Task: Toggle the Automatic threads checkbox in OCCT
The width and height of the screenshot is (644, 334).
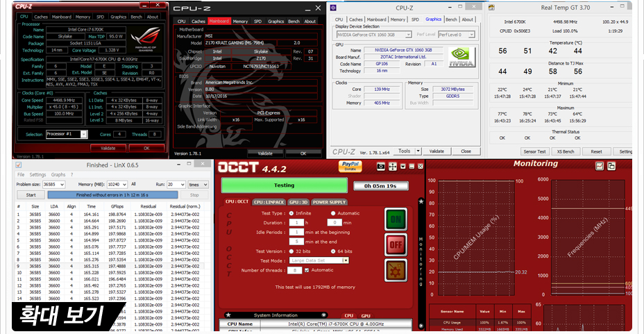Action: click(x=307, y=270)
